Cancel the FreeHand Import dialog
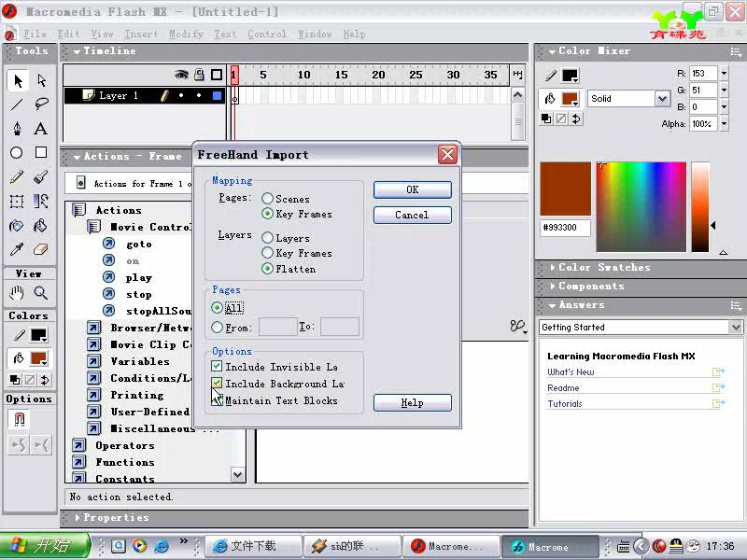The image size is (747, 560). tap(413, 215)
